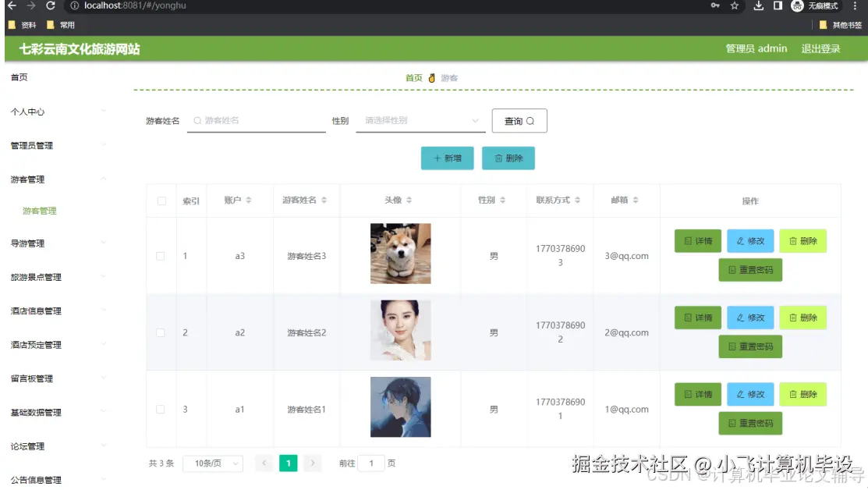Screen dimensions: 868x490
Task: Click 修改 for account a1
Action: [750, 394]
